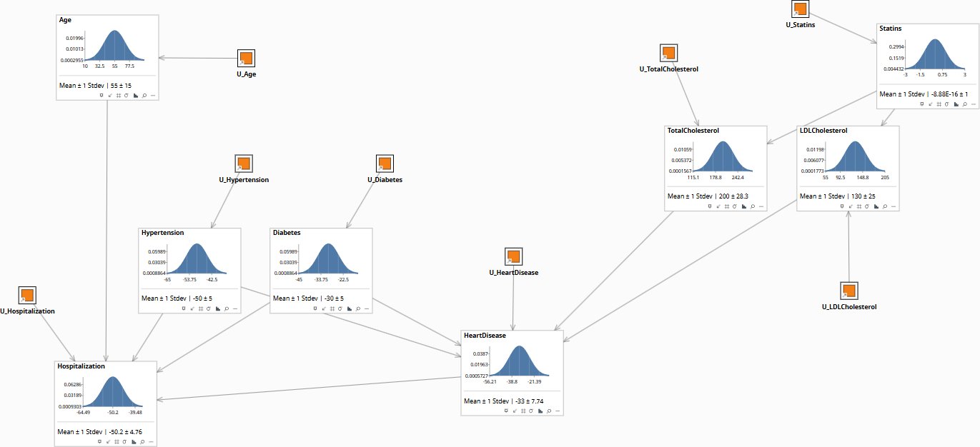
Task: Click the histogram icon on the Age node
Action: (x=135, y=94)
